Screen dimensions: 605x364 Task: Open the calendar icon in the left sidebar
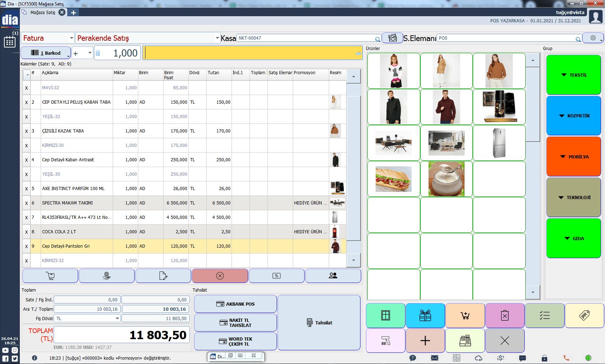click(10, 42)
